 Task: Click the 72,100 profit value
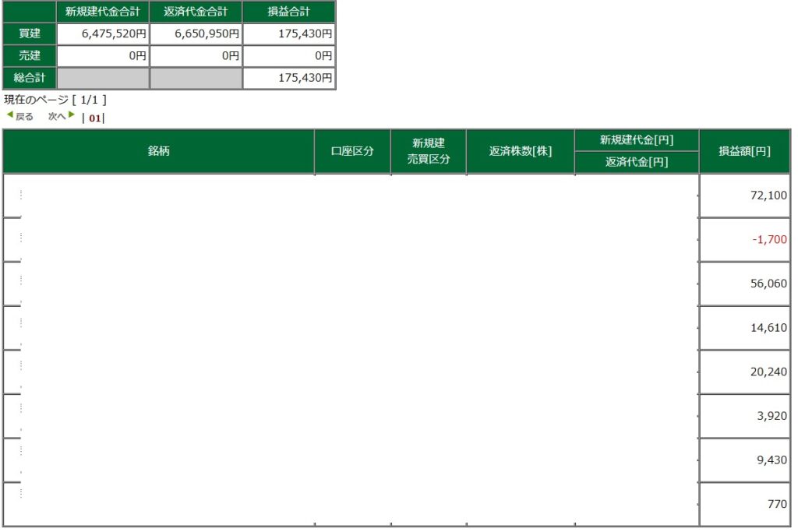768,195
